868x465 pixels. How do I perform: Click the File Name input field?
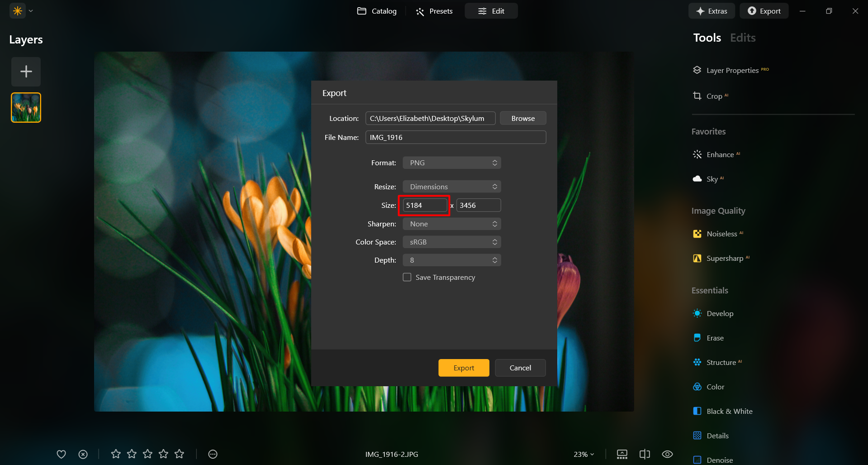[x=455, y=137]
